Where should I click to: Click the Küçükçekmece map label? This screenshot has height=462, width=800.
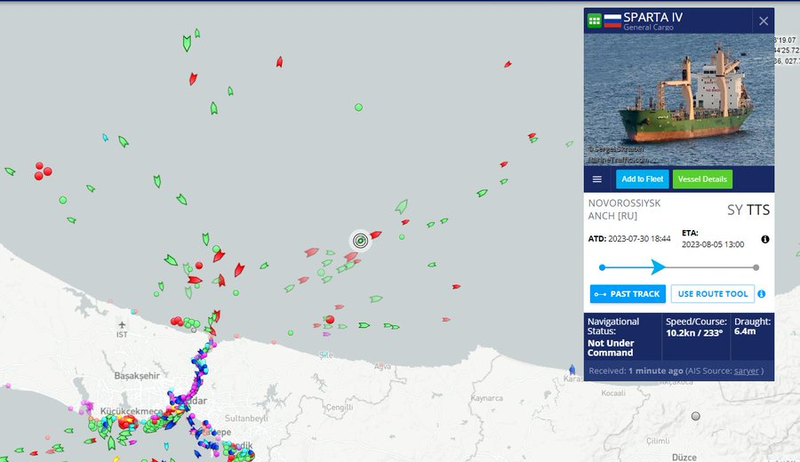[x=131, y=411]
